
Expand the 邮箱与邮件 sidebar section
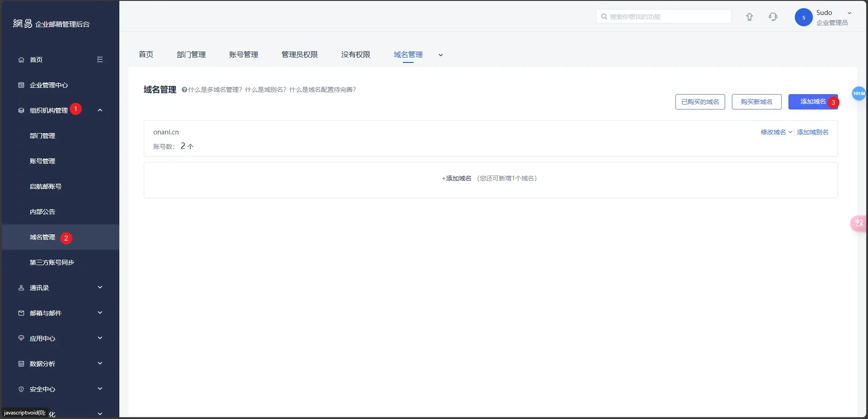tap(100, 313)
